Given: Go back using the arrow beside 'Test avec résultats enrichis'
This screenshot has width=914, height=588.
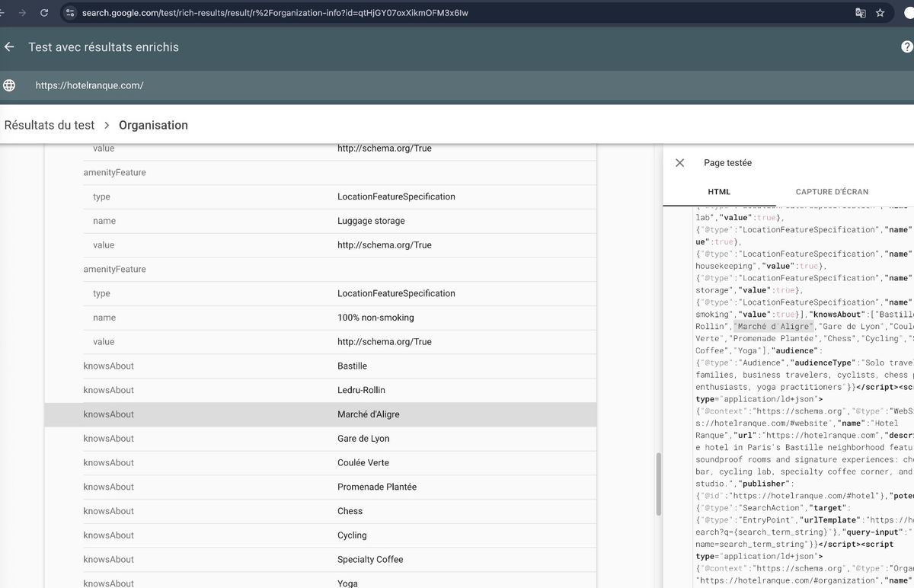Looking at the screenshot, I should tap(9, 46).
